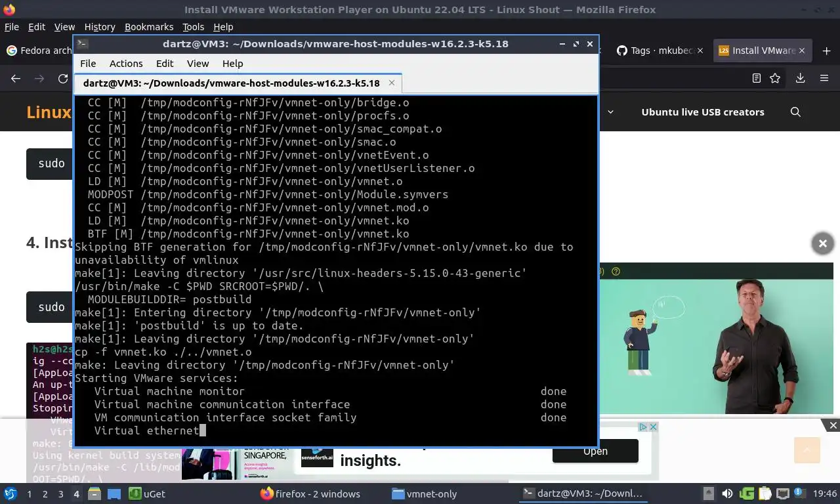Switch to workspace 4
Screen dimensions: 840x504
(76, 494)
